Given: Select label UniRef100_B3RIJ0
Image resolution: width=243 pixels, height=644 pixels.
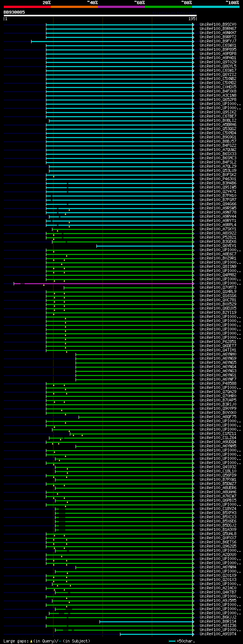Looking at the screenshot, I should point(218,405).
